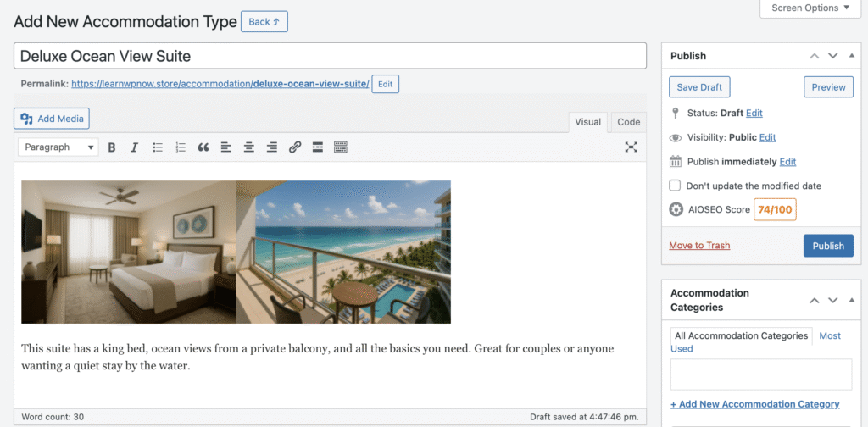This screenshot has width=868, height=427.
Task: Click the Back button
Action: [x=264, y=21]
